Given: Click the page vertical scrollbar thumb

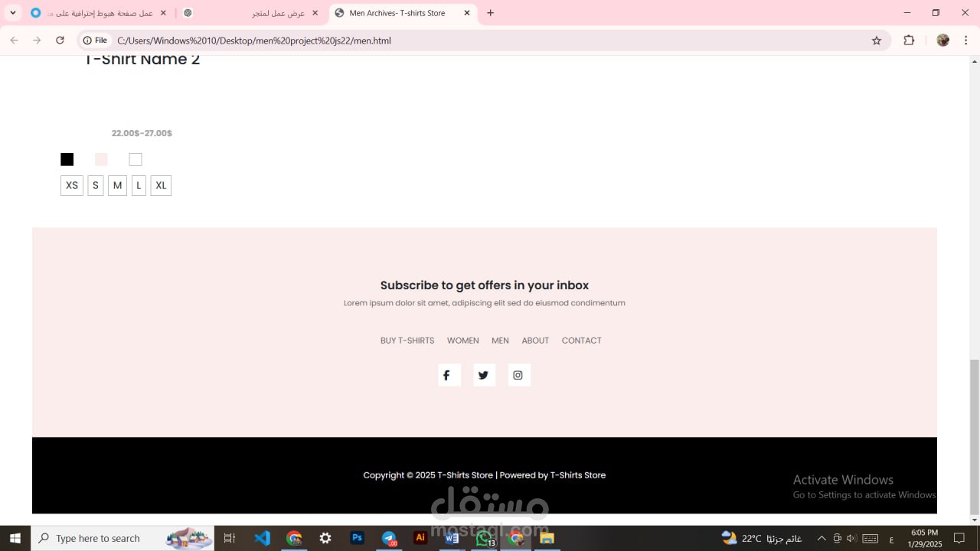Looking at the screenshot, I should (974, 437).
